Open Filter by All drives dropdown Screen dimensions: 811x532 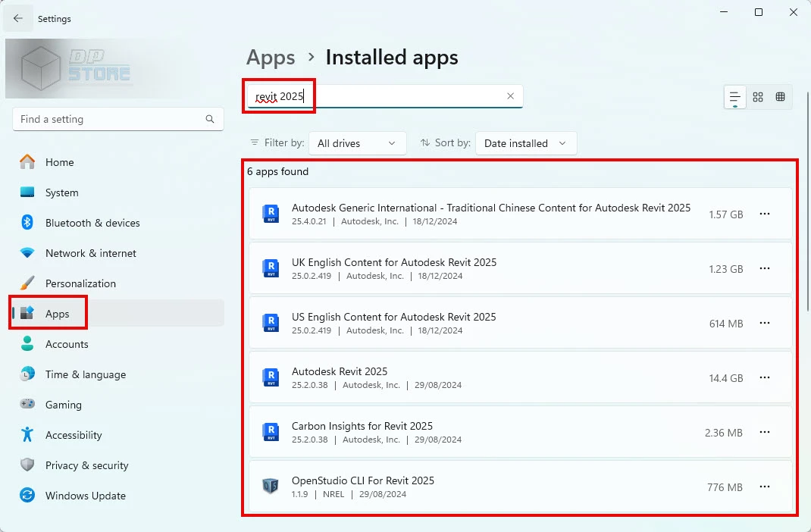click(x=358, y=143)
